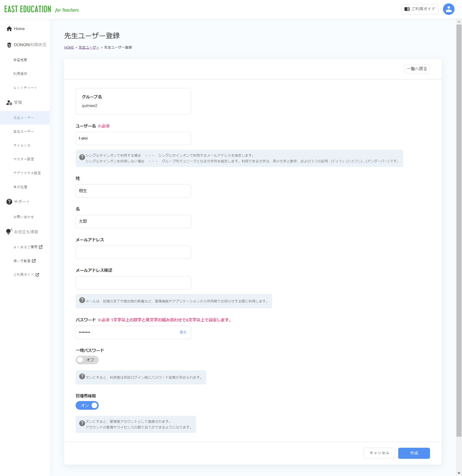This screenshot has height=476, width=462.
Task: Follow the HOME breadcrumb link
Action: (69, 47)
